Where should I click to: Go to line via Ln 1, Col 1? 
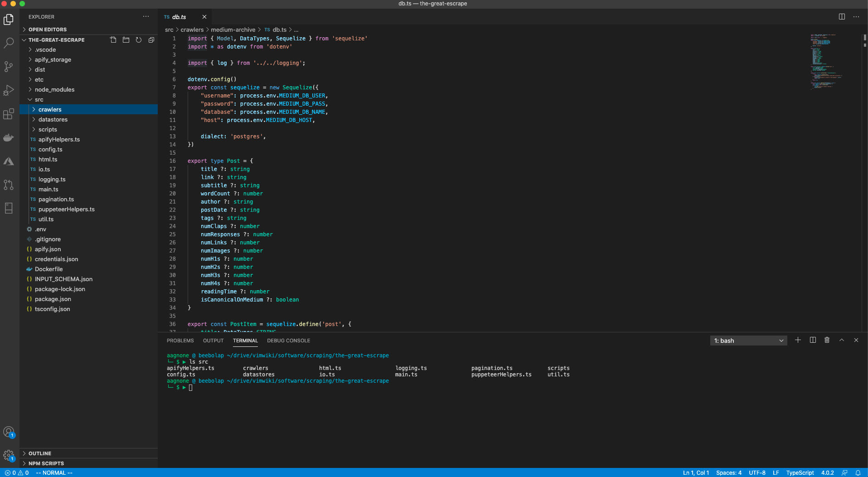696,472
